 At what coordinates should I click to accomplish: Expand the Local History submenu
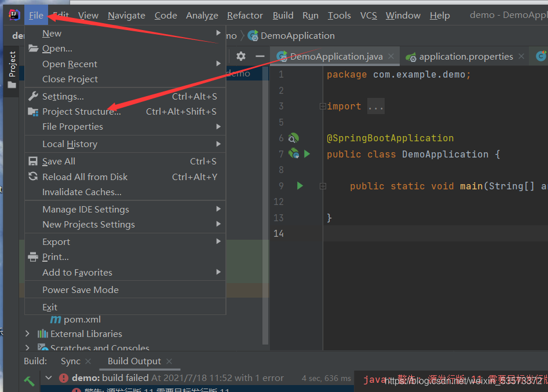pyautogui.click(x=218, y=144)
